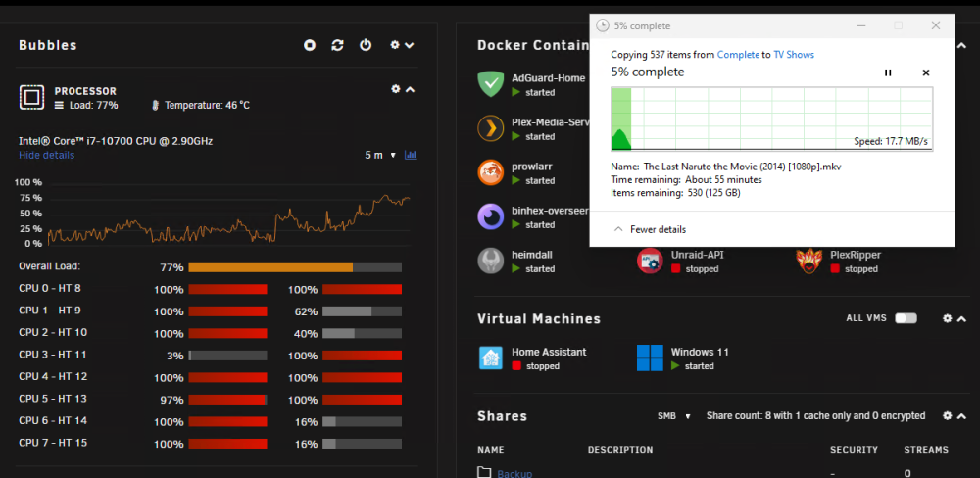Click the Home Assistant VM icon
The image size is (980, 478).
[x=491, y=358]
